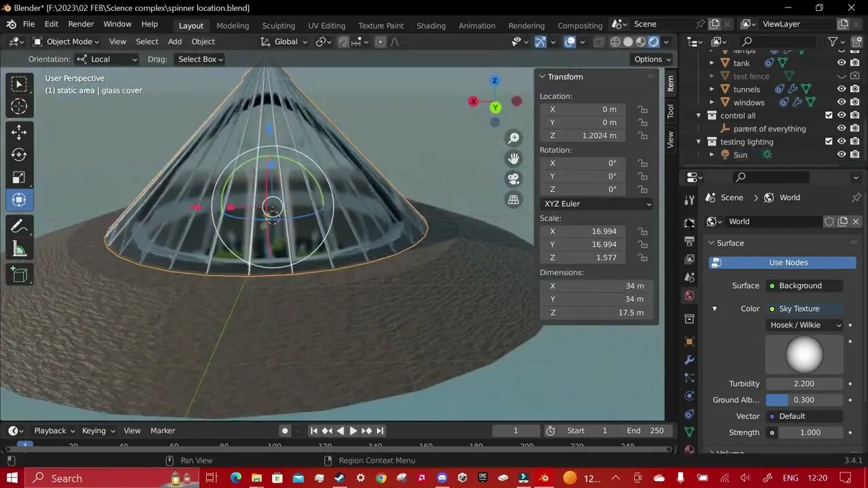Select the Measure tool
The height and width of the screenshot is (488, 868).
[19, 249]
